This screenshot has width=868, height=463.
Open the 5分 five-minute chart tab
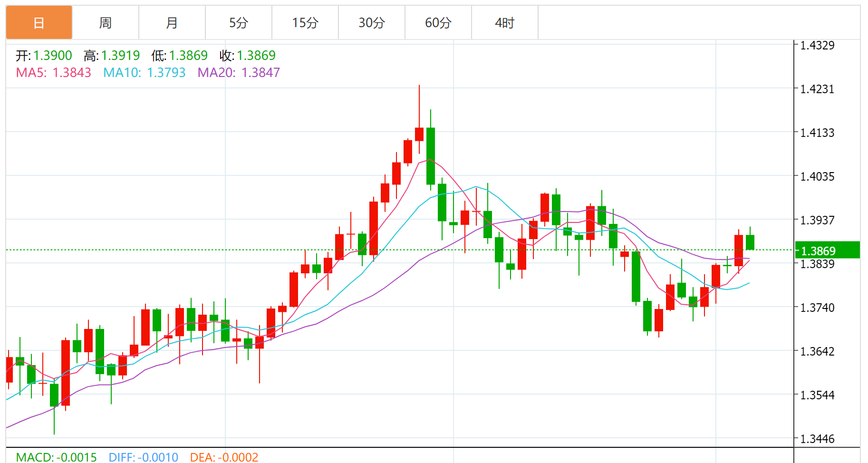click(239, 22)
